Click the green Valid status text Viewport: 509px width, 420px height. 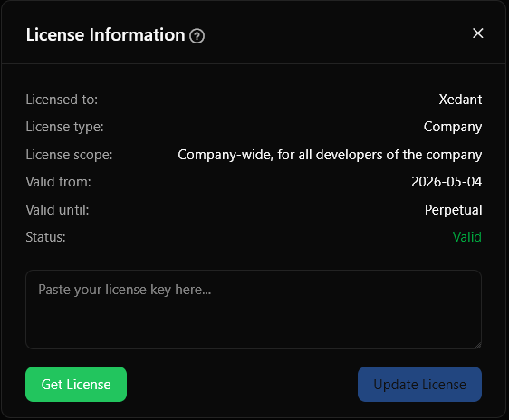pos(466,237)
